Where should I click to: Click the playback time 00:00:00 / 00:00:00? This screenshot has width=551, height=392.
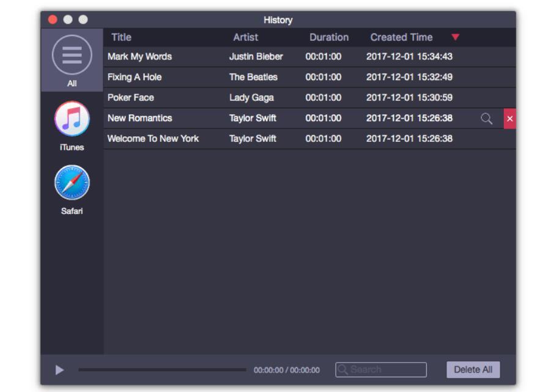click(287, 370)
